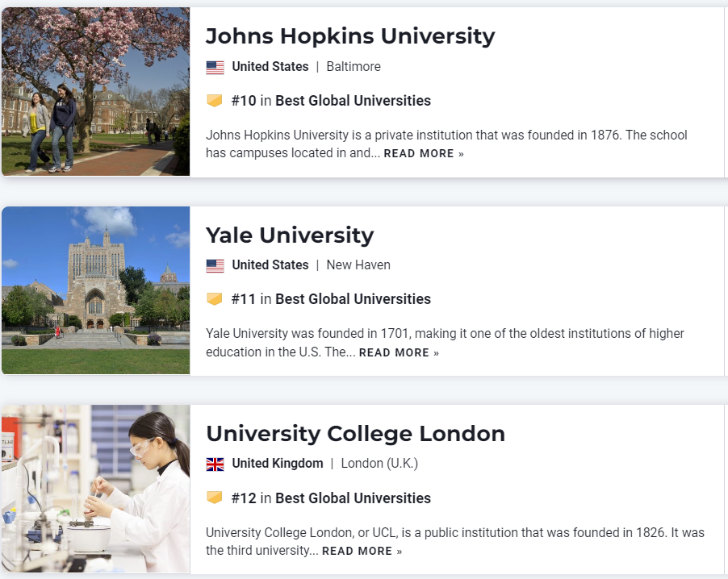Select the #12 in Best Global Universities ranking
Screen dimensions: 728x579
(331, 498)
